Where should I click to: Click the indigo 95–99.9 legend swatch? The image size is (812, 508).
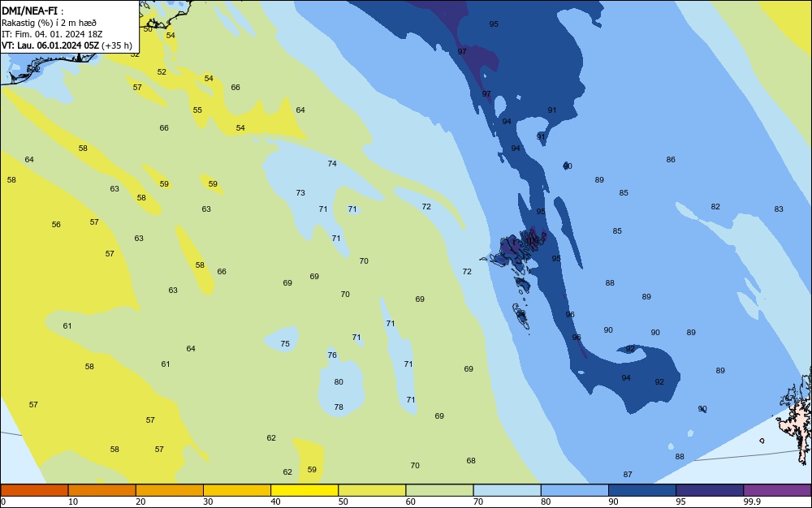(x=710, y=490)
